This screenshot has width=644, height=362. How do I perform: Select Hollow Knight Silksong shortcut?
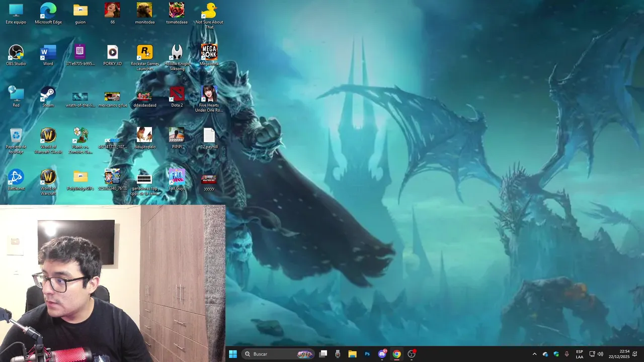click(177, 57)
